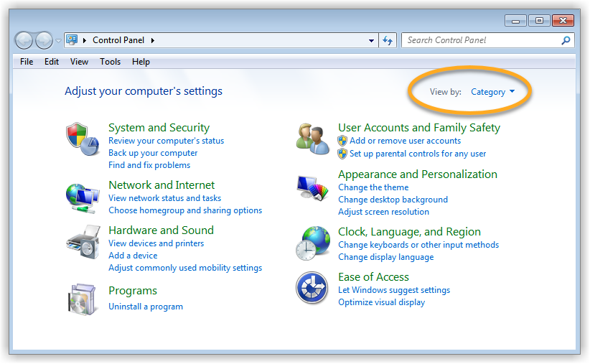Open the Adjust screen resolution link
Image resolution: width=590 pixels, height=364 pixels.
(x=383, y=212)
